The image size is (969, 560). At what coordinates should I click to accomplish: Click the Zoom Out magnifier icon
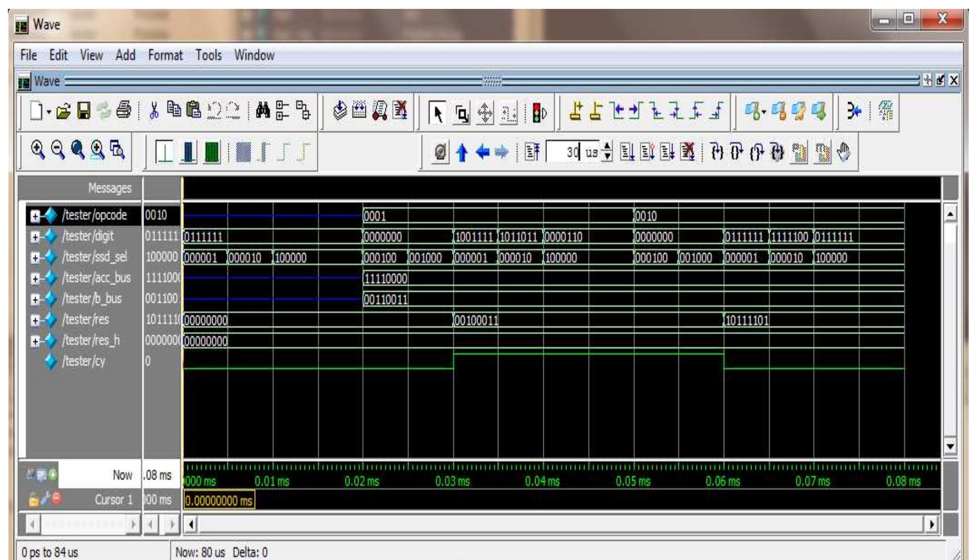[x=58, y=150]
